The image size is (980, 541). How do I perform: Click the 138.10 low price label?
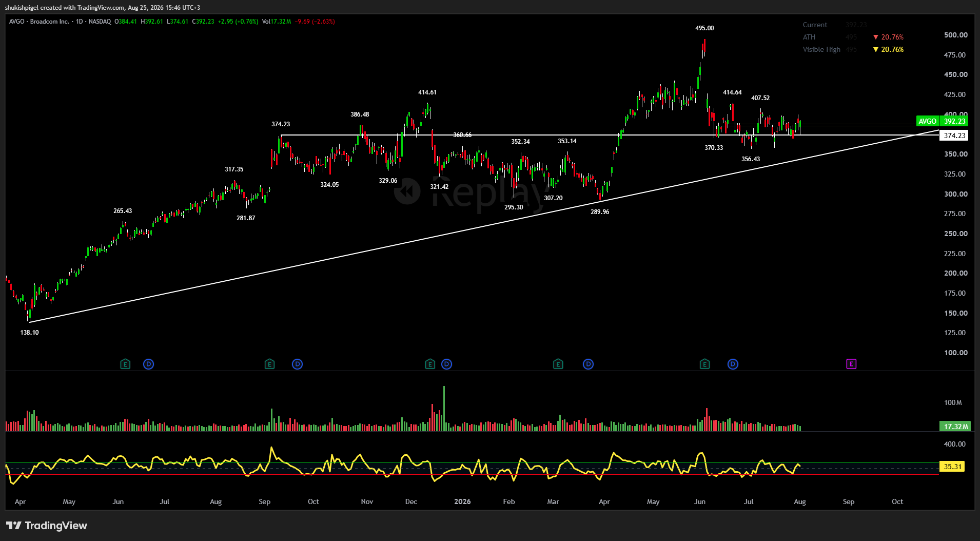pyautogui.click(x=29, y=333)
